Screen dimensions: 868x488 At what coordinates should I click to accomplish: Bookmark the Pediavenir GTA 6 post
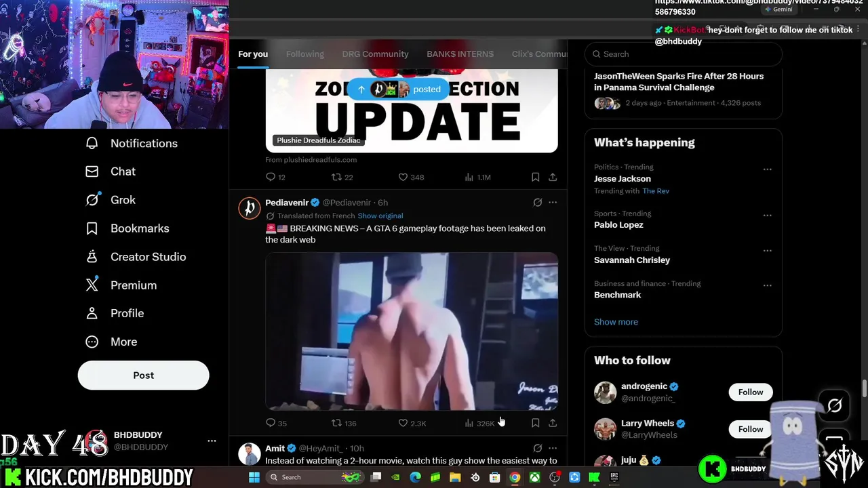click(535, 423)
